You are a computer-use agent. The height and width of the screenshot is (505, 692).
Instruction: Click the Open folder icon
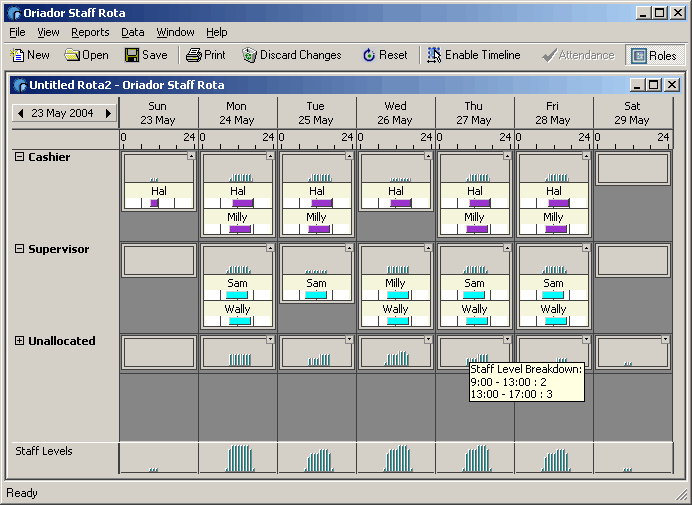[71, 55]
